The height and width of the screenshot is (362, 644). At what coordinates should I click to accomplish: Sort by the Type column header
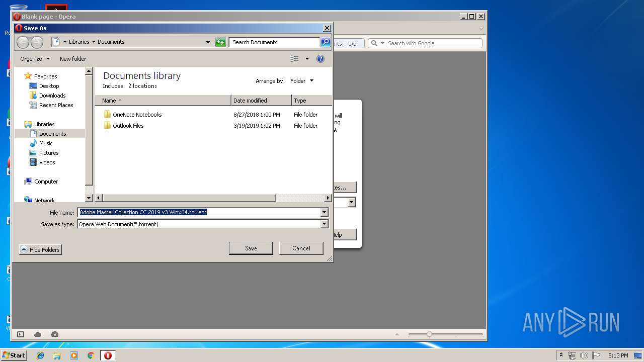coord(311,101)
